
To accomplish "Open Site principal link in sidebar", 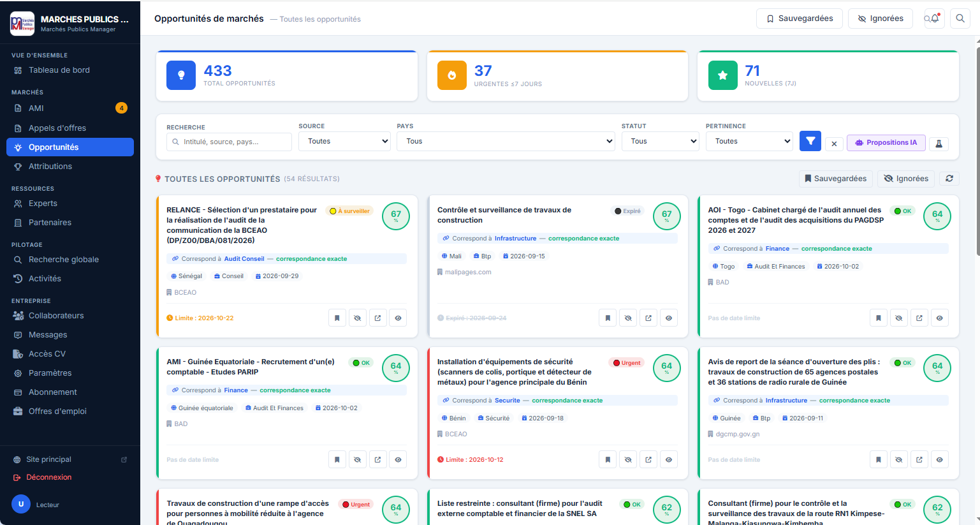I will coord(70,459).
